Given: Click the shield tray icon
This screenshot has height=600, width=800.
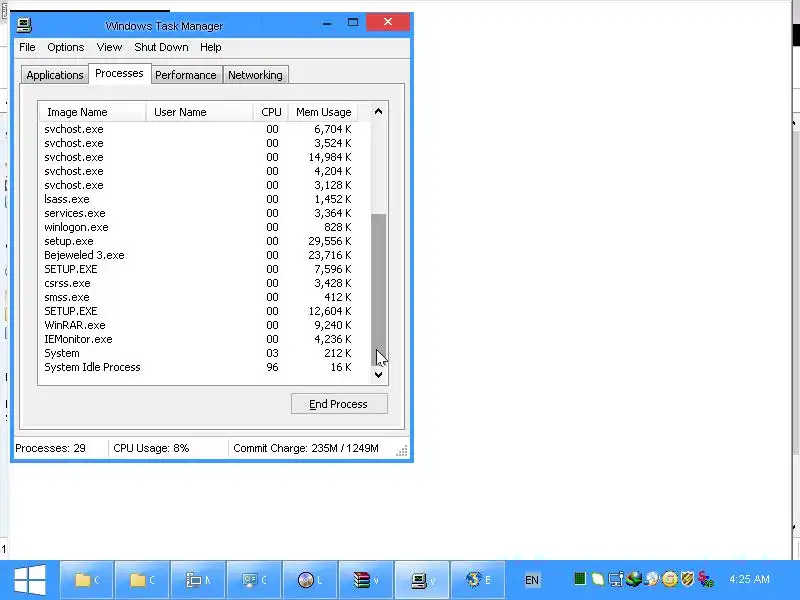Looking at the screenshot, I should [687, 579].
